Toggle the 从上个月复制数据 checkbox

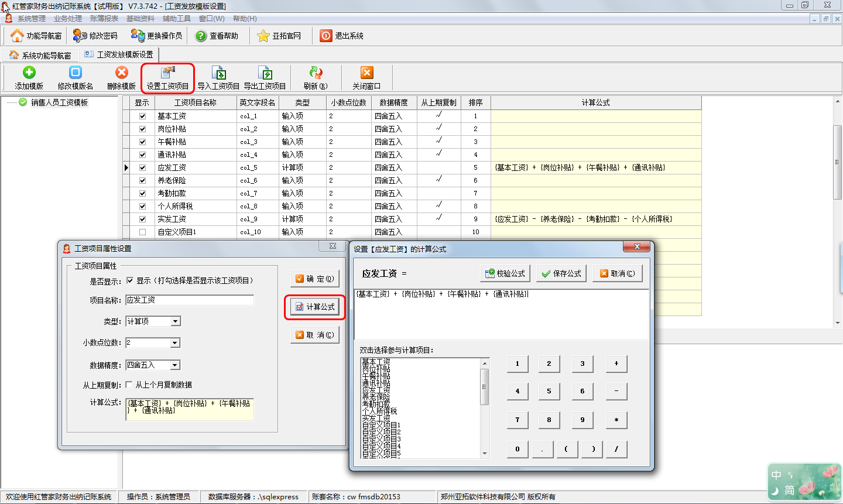click(129, 385)
